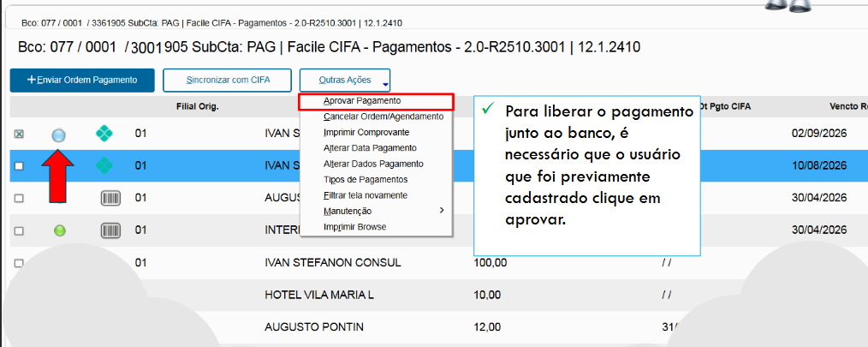
Task: Choose Cancelar Ordem/Agendamento option
Action: pyautogui.click(x=383, y=117)
